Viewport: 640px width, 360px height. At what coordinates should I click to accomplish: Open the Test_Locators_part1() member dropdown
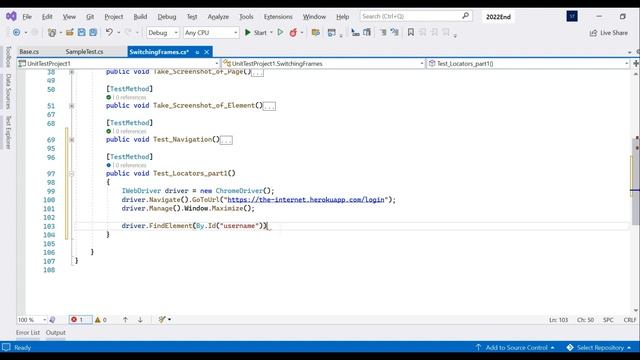(528, 64)
